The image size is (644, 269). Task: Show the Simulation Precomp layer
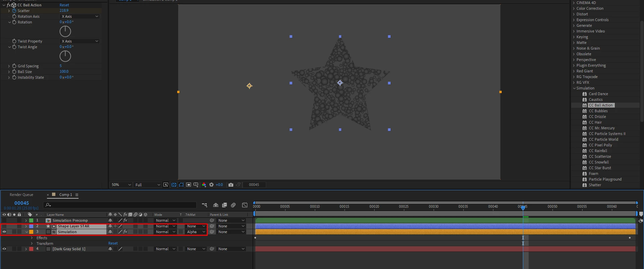(4, 220)
